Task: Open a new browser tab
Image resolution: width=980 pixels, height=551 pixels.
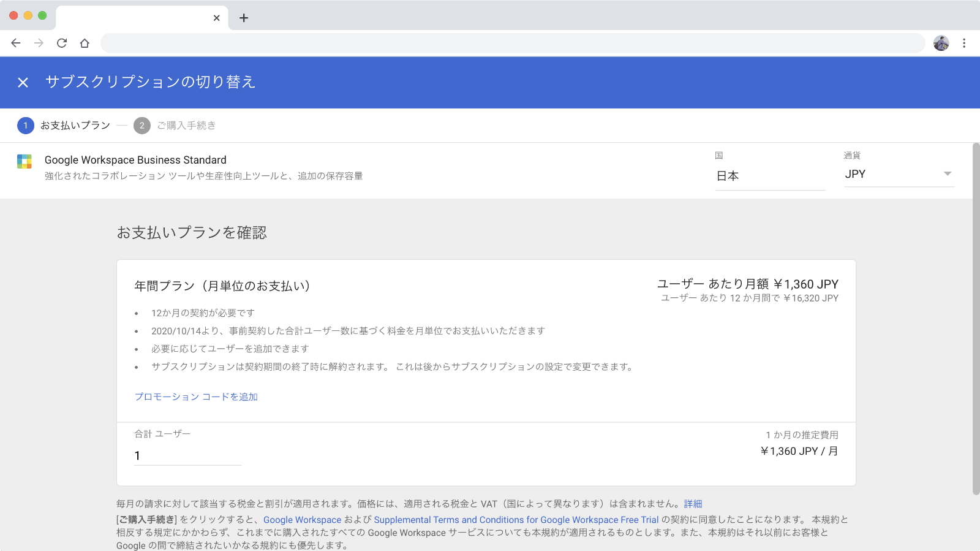Action: pyautogui.click(x=244, y=18)
